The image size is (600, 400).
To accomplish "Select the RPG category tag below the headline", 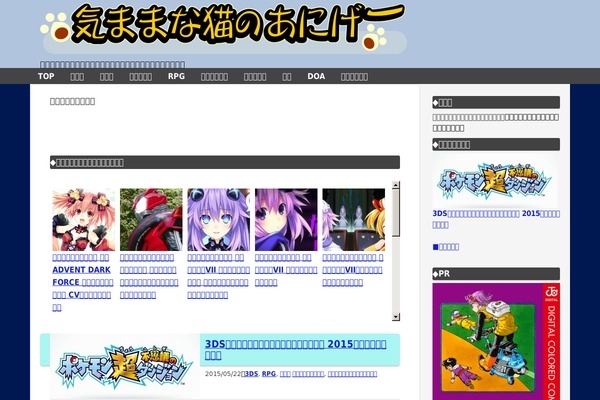I will pos(269,374).
